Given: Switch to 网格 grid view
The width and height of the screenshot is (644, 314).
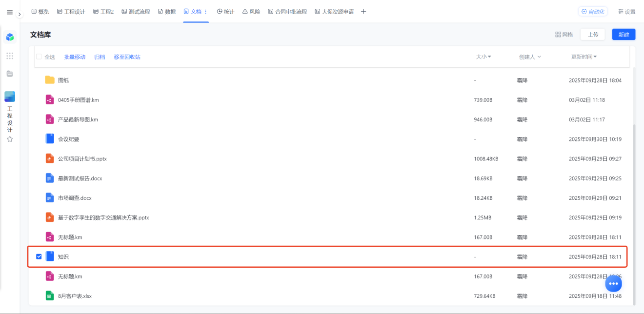Looking at the screenshot, I should click(564, 35).
